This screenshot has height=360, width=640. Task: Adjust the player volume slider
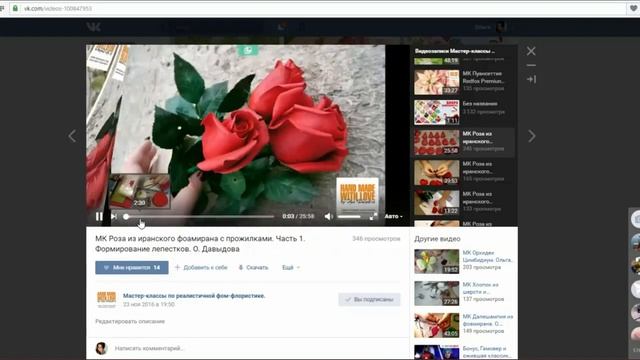[349, 216]
